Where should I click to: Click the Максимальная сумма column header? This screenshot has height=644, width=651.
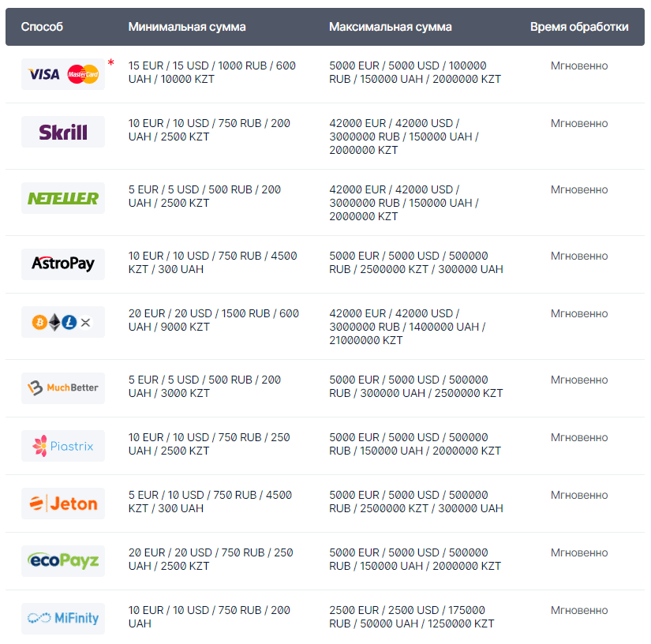click(x=391, y=27)
